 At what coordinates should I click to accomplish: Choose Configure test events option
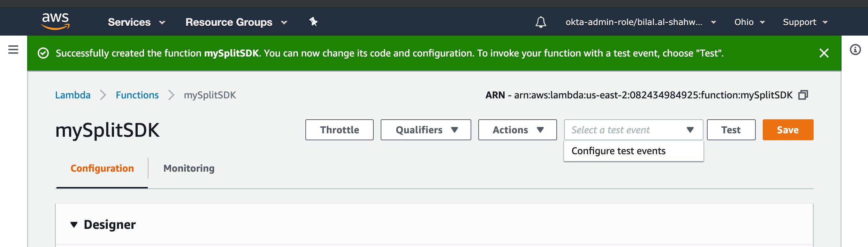[618, 151]
